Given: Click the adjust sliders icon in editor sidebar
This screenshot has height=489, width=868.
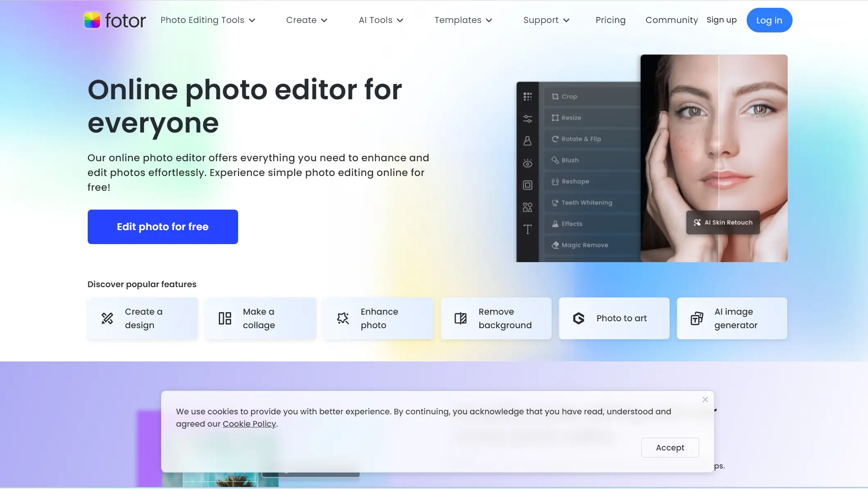Looking at the screenshot, I should tap(527, 119).
